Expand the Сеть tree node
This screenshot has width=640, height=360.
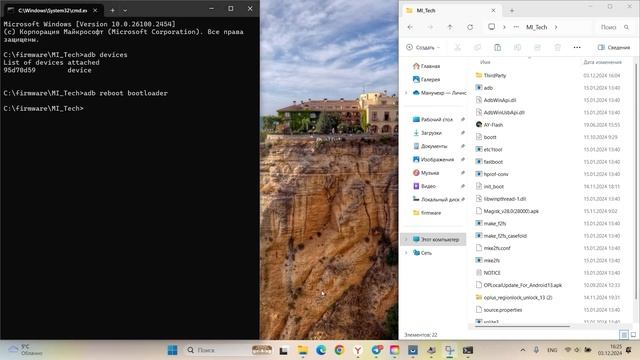pyautogui.click(x=406, y=253)
